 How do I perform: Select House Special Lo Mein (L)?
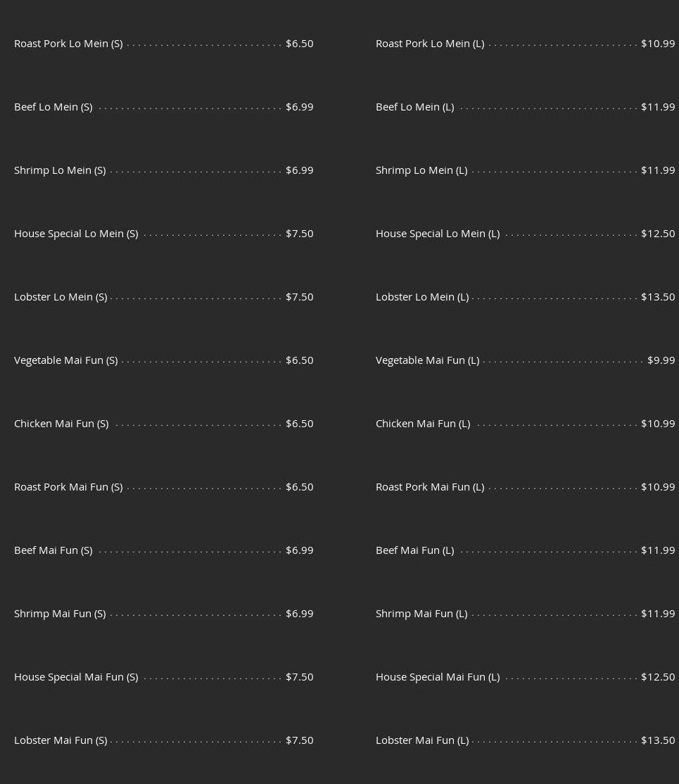pos(437,234)
